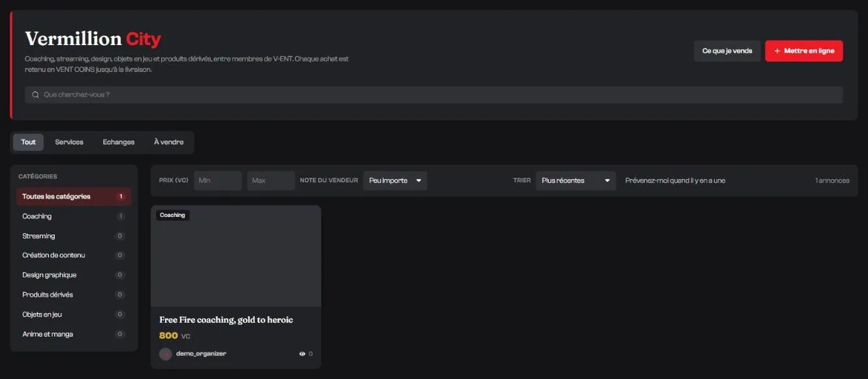Viewport: 868px width, 379px height.
Task: Filter by Objets en jeu category
Action: (74, 314)
